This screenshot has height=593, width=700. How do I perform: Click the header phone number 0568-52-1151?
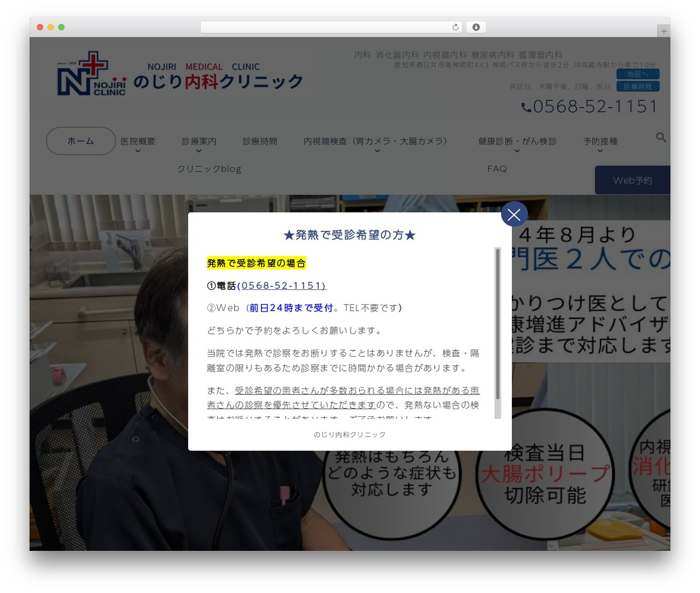coord(596,107)
